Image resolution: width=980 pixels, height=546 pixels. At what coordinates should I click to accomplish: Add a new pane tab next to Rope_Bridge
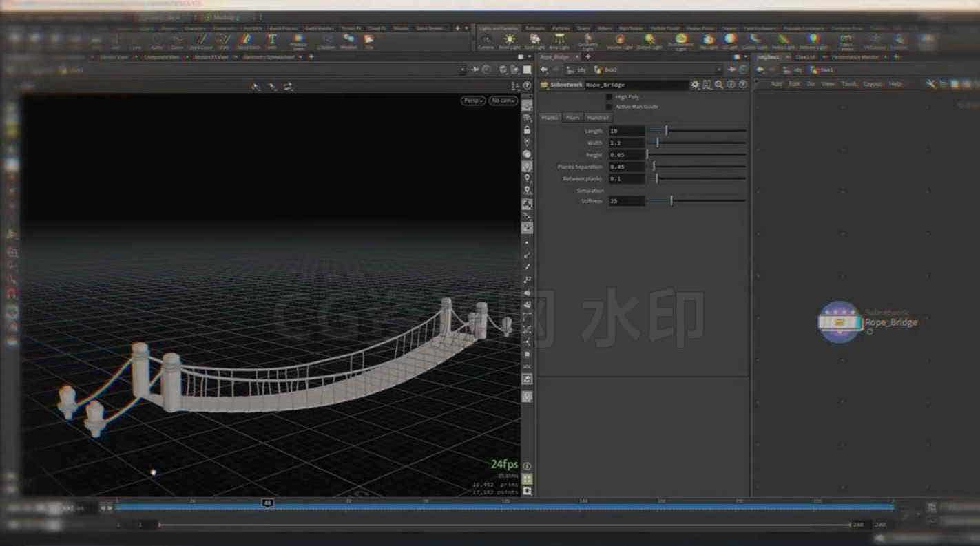pos(587,56)
